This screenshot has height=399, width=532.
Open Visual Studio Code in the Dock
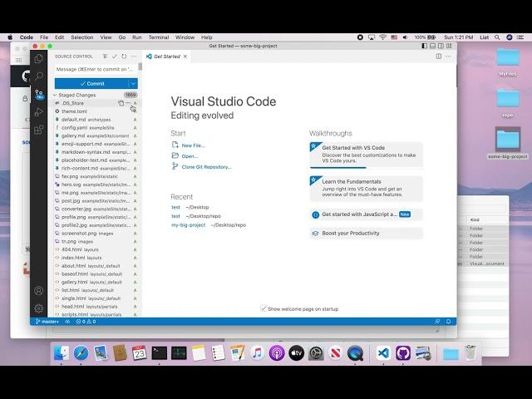point(383,353)
